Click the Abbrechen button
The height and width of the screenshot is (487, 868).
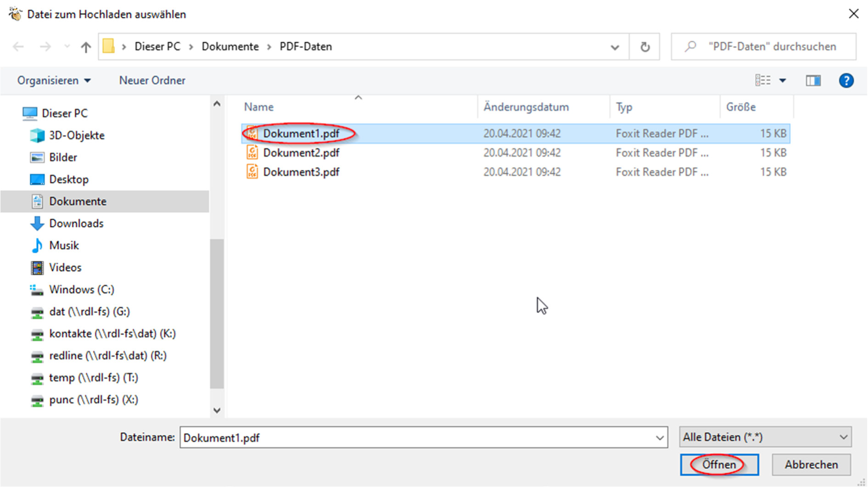pos(811,465)
